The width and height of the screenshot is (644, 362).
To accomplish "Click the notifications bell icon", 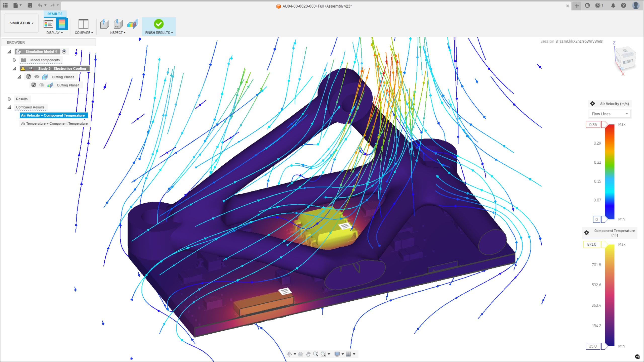I will (x=613, y=6).
